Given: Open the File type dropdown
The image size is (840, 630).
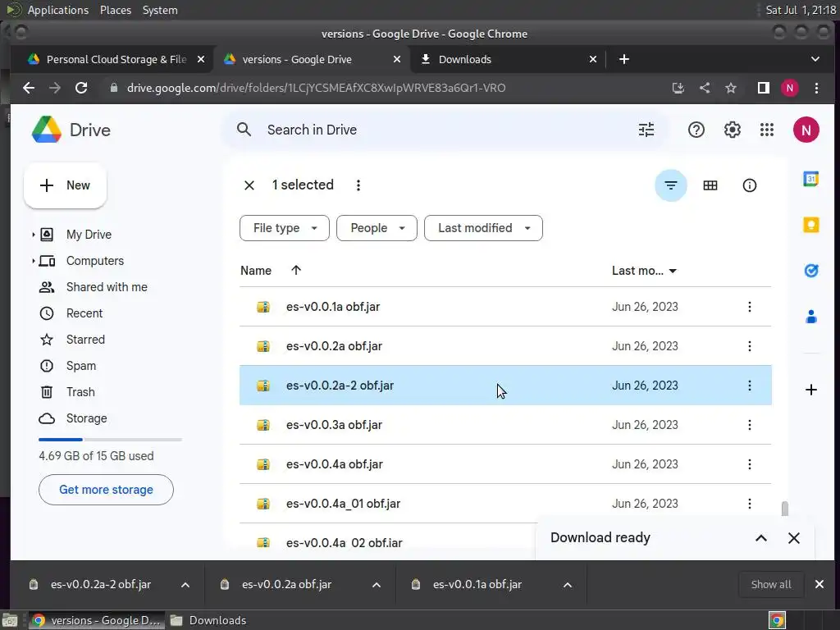Looking at the screenshot, I should pos(285,228).
